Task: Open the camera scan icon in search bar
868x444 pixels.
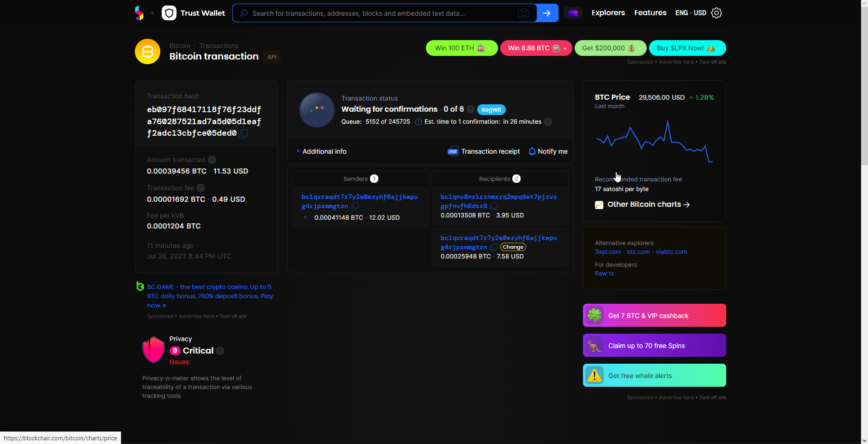Action: (x=523, y=13)
